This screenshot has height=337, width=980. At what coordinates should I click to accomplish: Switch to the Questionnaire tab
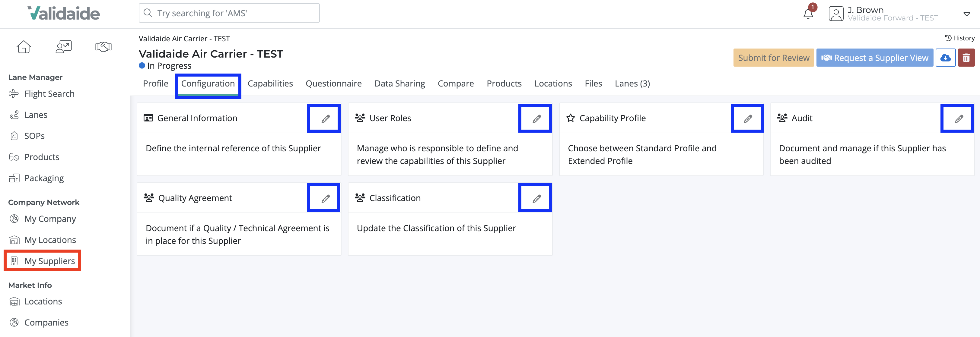[x=334, y=83]
